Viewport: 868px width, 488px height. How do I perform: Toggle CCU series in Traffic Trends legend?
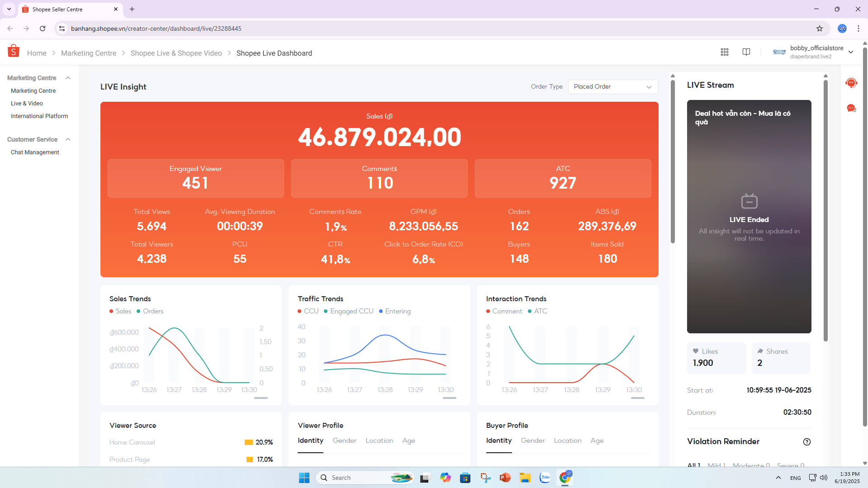tap(308, 311)
